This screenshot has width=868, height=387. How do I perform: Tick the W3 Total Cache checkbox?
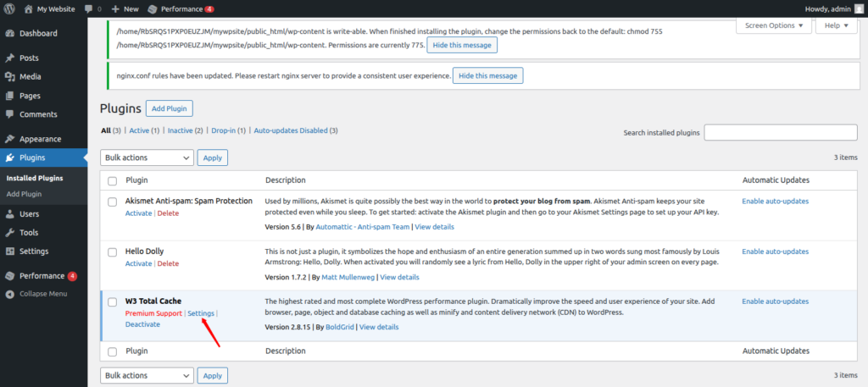coord(113,301)
